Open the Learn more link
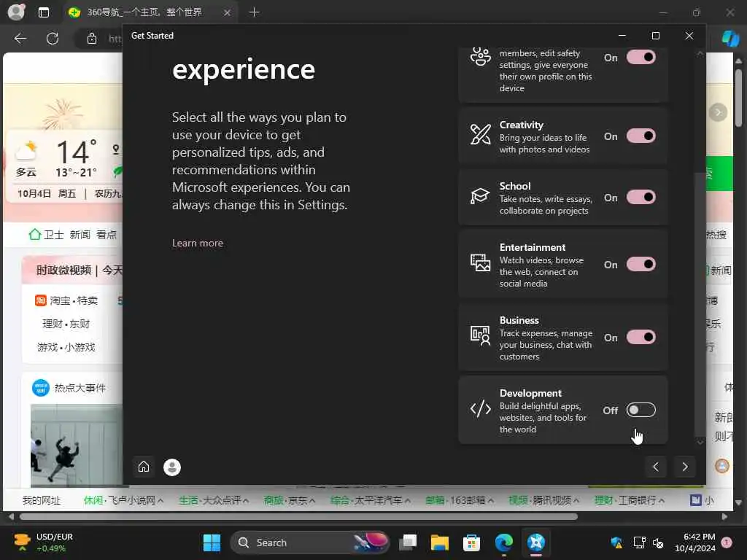The width and height of the screenshot is (747, 560). pyautogui.click(x=197, y=243)
